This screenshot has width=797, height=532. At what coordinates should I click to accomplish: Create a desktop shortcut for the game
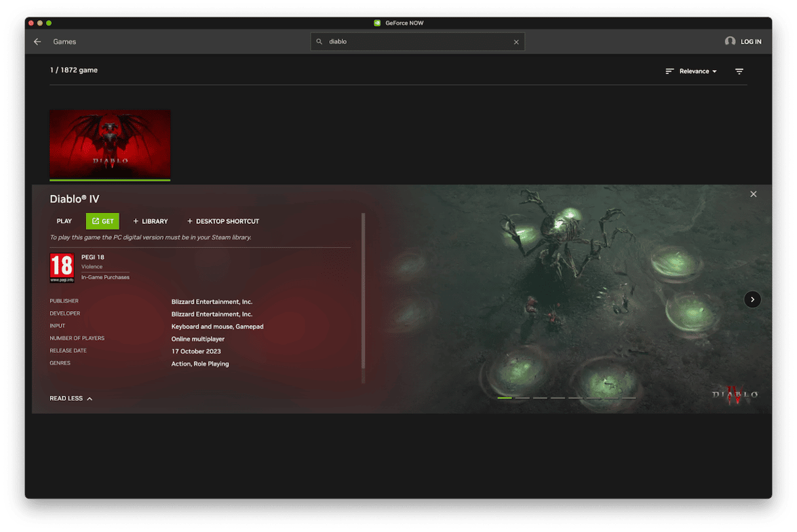coord(223,221)
